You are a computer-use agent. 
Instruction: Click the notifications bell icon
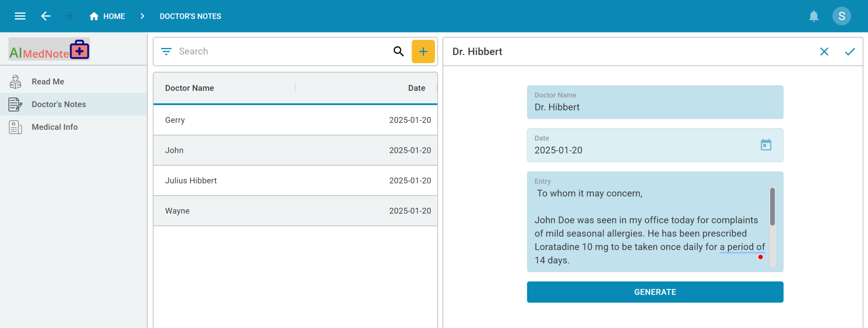(x=813, y=16)
